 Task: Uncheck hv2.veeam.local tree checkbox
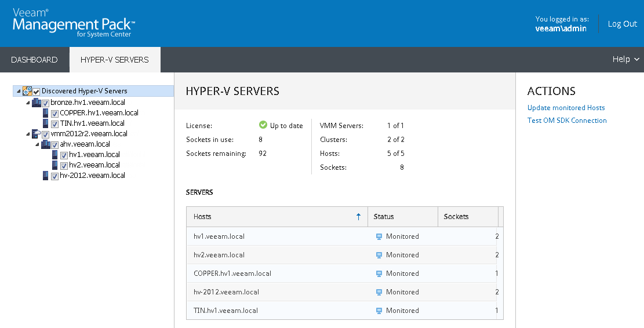point(64,166)
